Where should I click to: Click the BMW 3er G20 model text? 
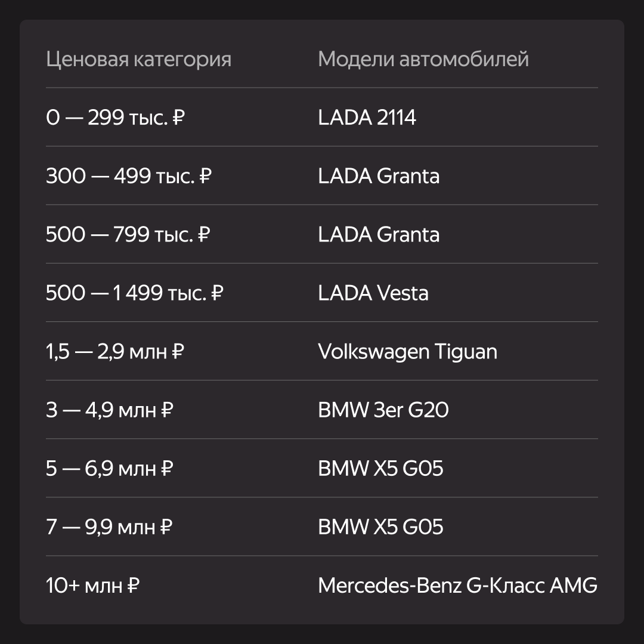[x=383, y=410]
